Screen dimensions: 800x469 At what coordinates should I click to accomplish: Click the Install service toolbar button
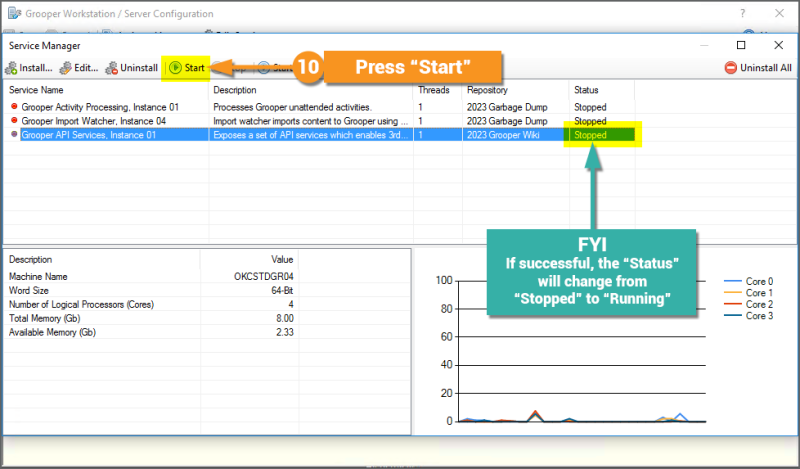[x=29, y=68]
